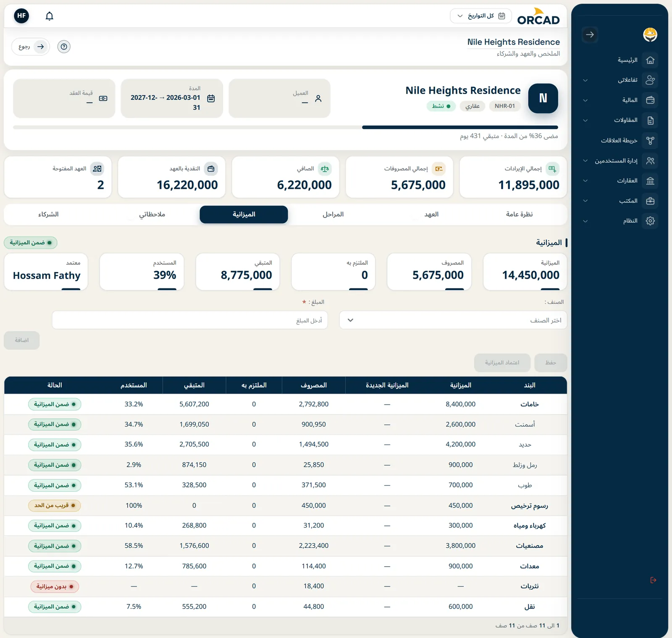
Task: Click the red logout icon in sidebar
Action: coord(653,580)
